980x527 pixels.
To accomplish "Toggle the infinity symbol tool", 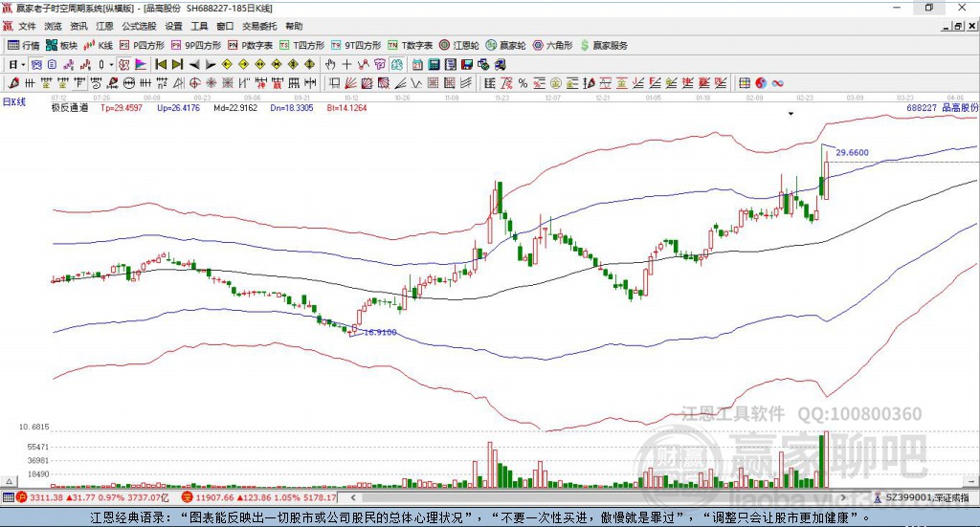I will 777,83.
